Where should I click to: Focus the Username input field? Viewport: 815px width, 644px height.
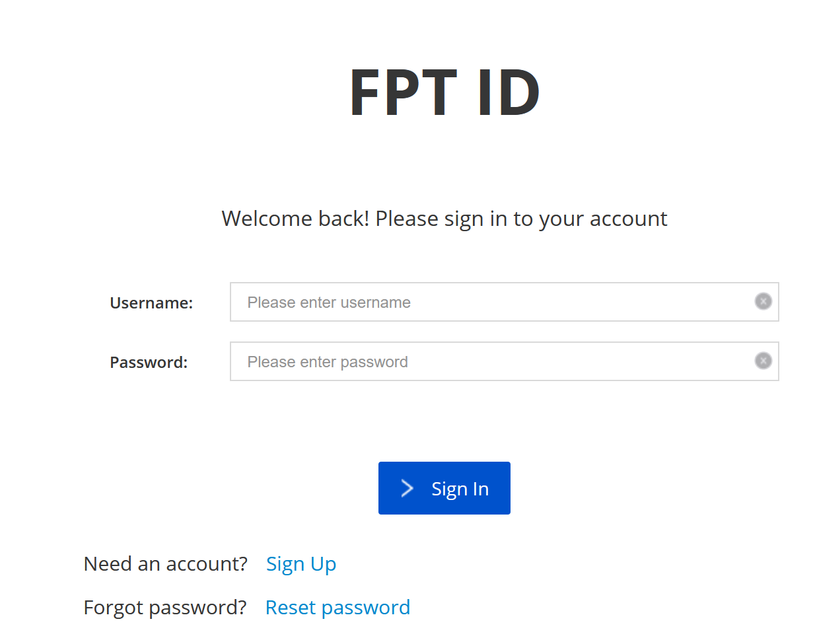(x=502, y=302)
